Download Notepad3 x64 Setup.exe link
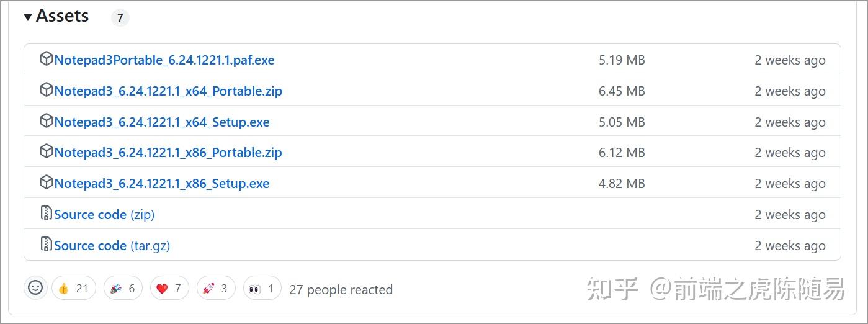Viewport: 868px width, 324px height. [162, 122]
